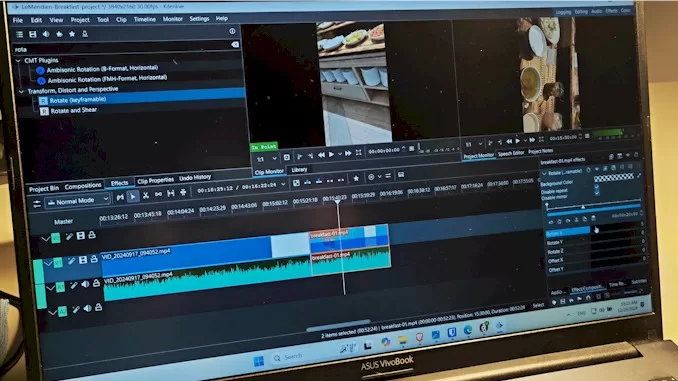The image size is (678, 381).
Task: Show favorite effects star icon
Action: pos(72,33)
